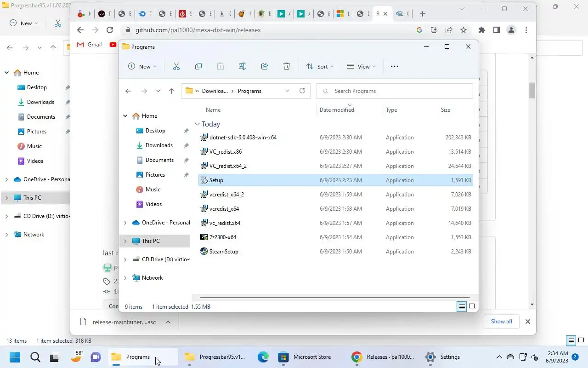588x368 pixels.
Task: Open Chrome extensions puzzle icon
Action: click(x=482, y=30)
